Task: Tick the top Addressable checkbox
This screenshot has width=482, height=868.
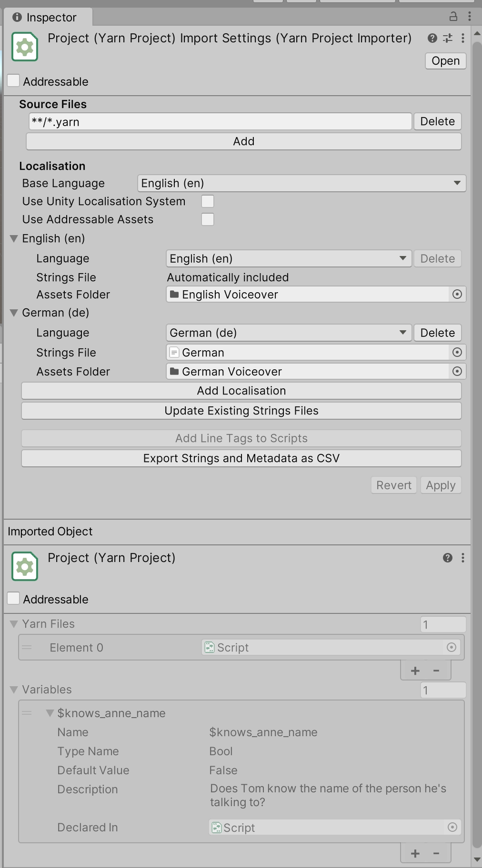Action: [x=14, y=81]
